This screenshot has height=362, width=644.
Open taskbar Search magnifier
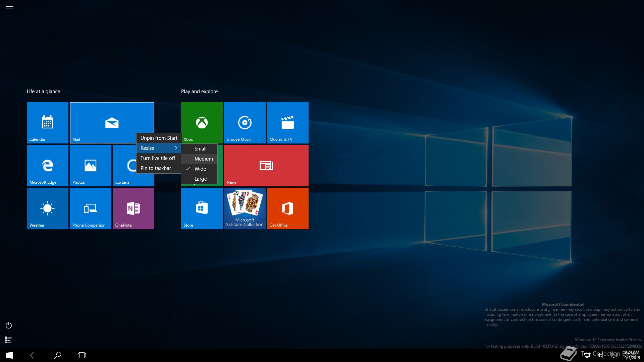coord(58,355)
